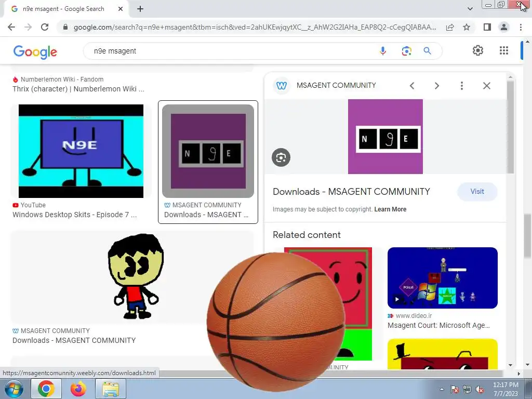Reload the current page
The image size is (532, 399).
(x=45, y=27)
